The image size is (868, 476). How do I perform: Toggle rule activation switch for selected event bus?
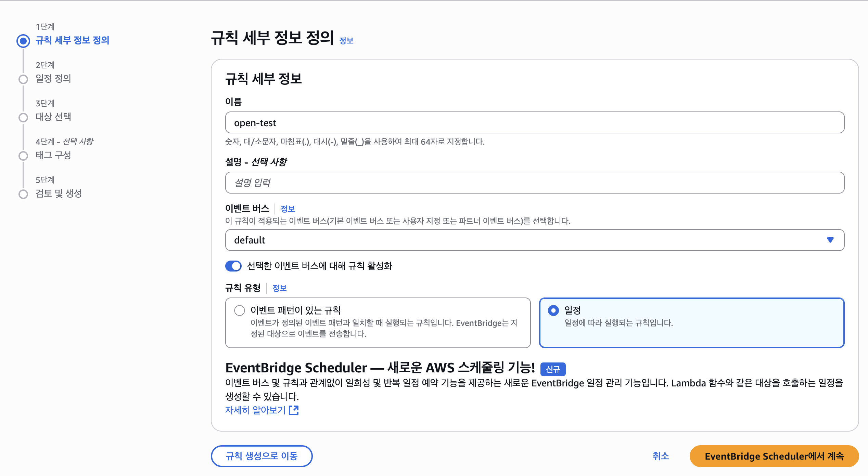point(233,266)
